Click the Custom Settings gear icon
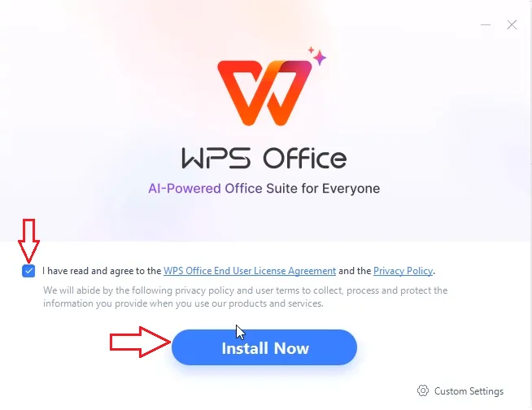This screenshot has width=532, height=410. point(423,391)
